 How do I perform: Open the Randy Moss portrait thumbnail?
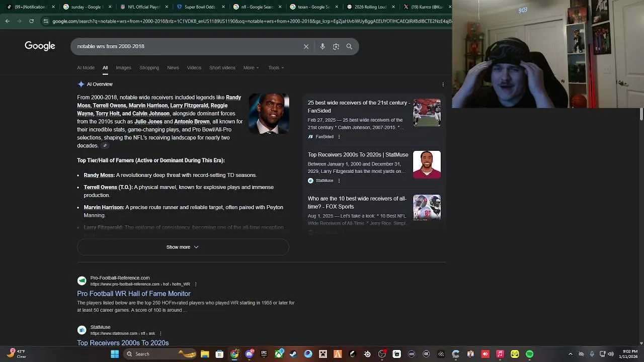pyautogui.click(x=269, y=114)
